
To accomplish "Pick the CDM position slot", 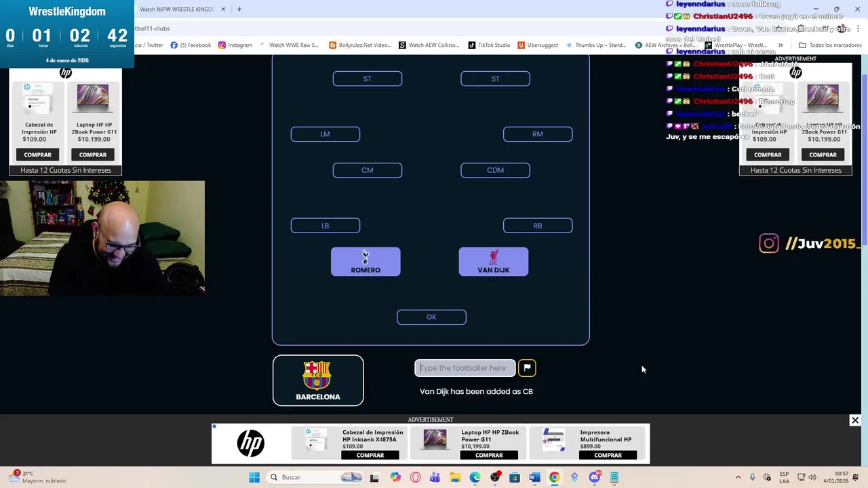I will tap(495, 170).
